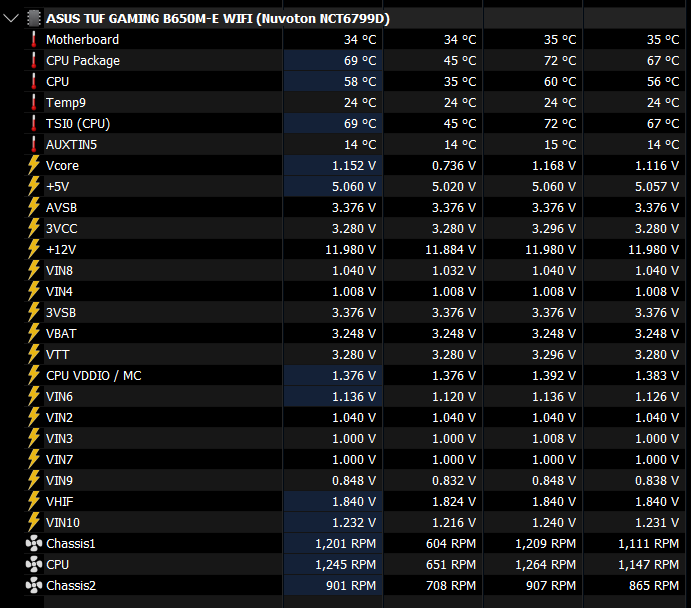Viewport: 691px width, 608px height.
Task: Select the VIN7 row label
Action: tap(59, 460)
